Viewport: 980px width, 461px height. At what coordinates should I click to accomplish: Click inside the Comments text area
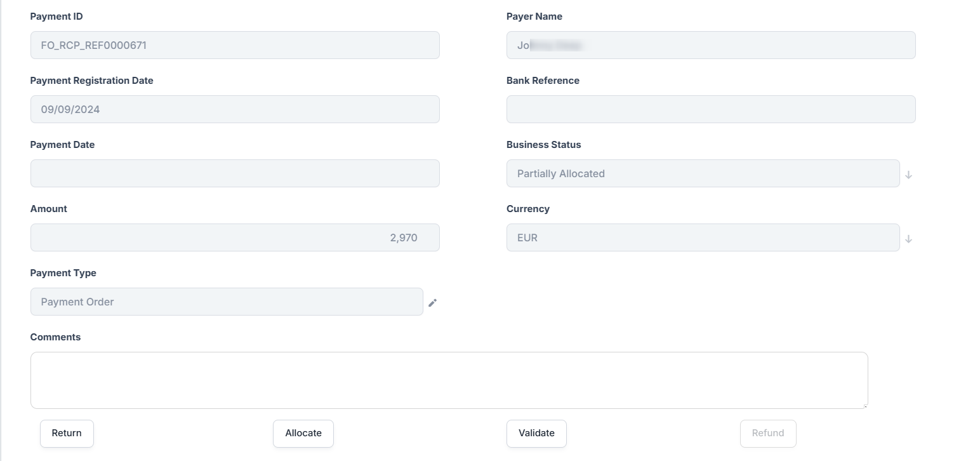[x=449, y=380]
